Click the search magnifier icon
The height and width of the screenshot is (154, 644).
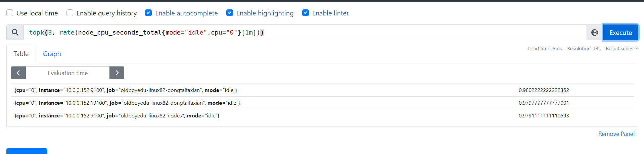(x=15, y=33)
